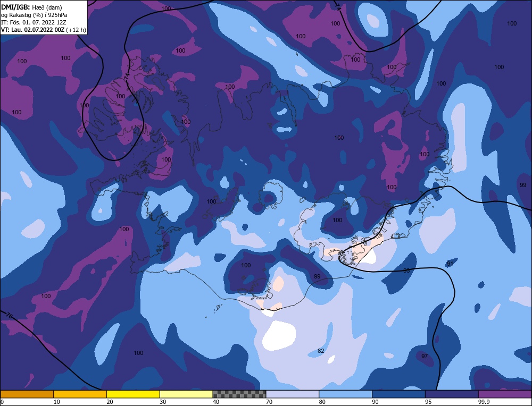Viewport: 532px width, 406px height.
Task: Click the legend tick label 70
Action: 269,402
